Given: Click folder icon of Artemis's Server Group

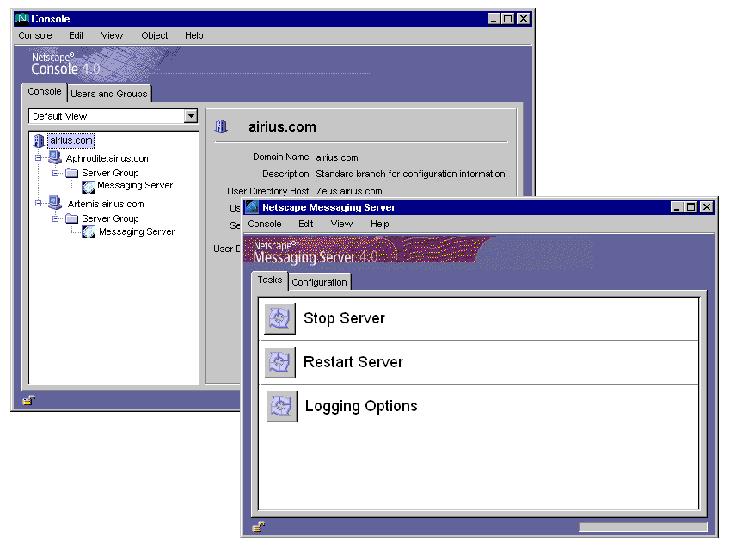Looking at the screenshot, I should 71,218.
